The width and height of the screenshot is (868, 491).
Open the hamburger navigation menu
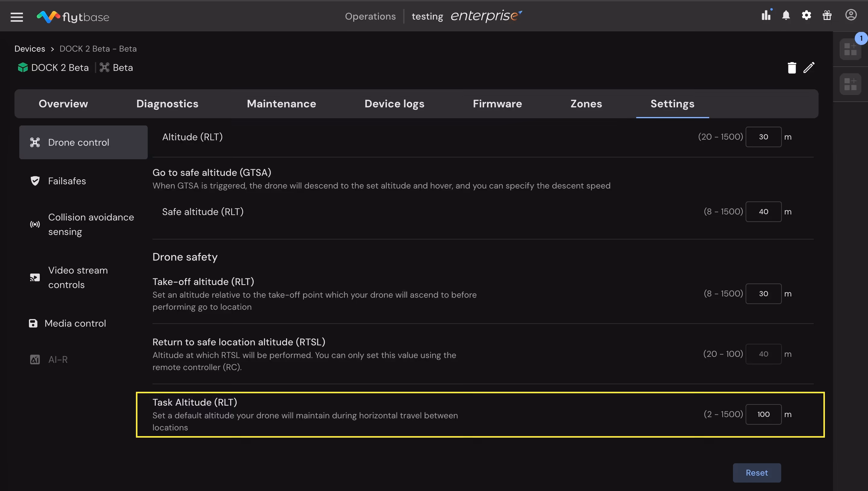[x=17, y=17]
